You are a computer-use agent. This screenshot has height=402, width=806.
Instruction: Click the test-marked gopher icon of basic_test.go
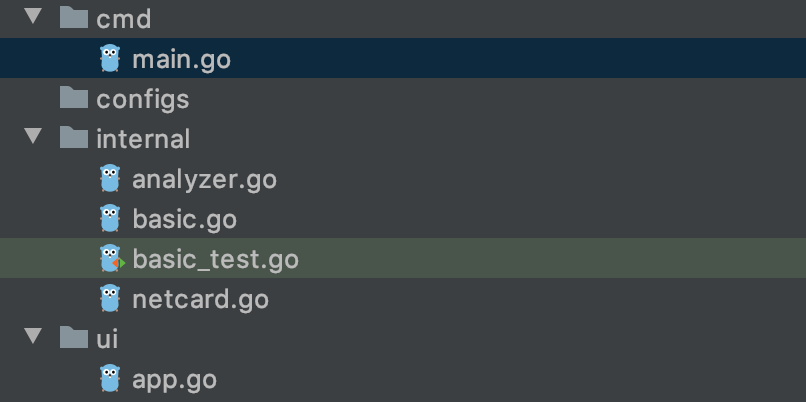[110, 259]
